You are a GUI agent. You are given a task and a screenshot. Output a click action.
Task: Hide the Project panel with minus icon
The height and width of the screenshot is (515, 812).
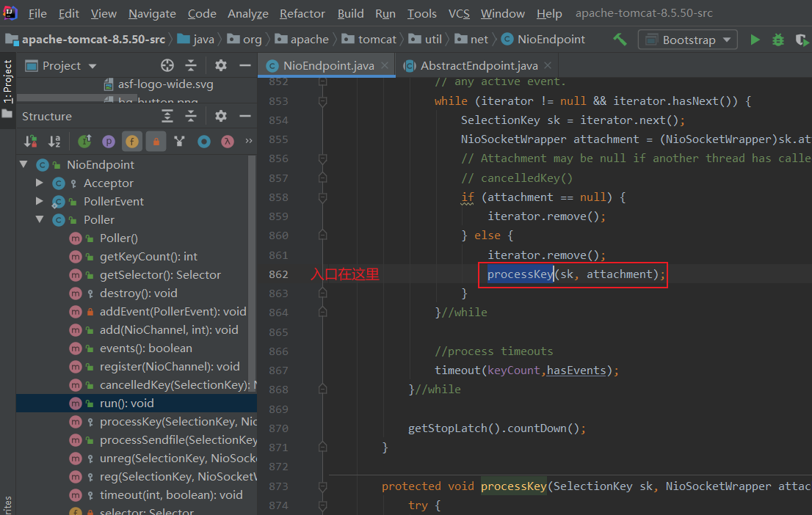point(245,65)
